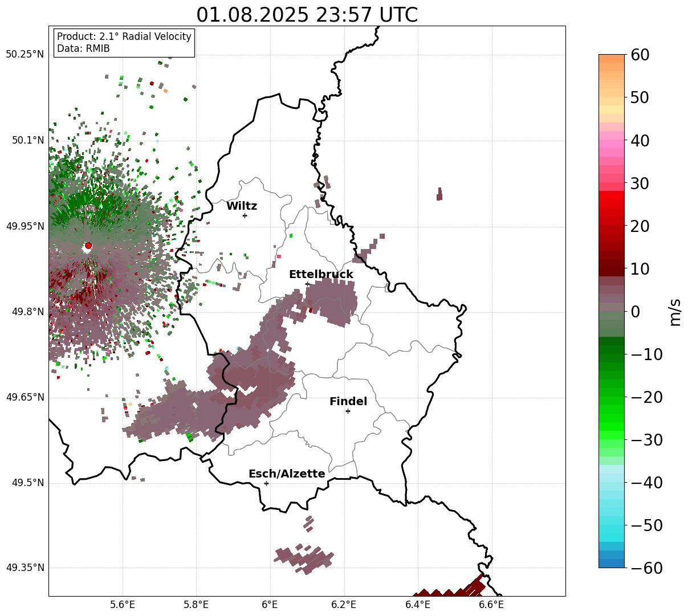Click the Product: 2.1° Radial Velocity label
Viewport: 688px width, 616px height.
[x=124, y=36]
